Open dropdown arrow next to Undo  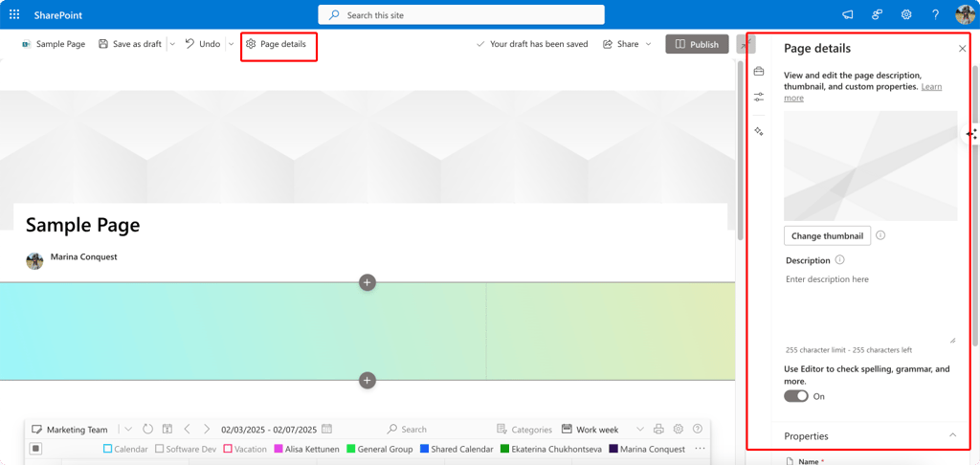click(x=231, y=44)
